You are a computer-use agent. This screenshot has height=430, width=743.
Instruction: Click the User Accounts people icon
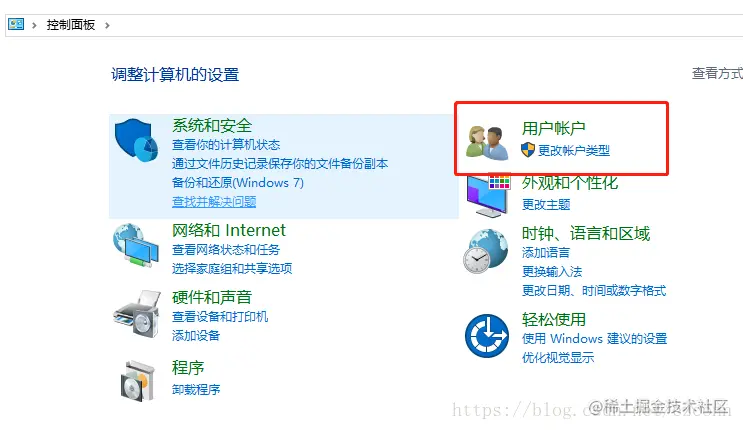487,142
